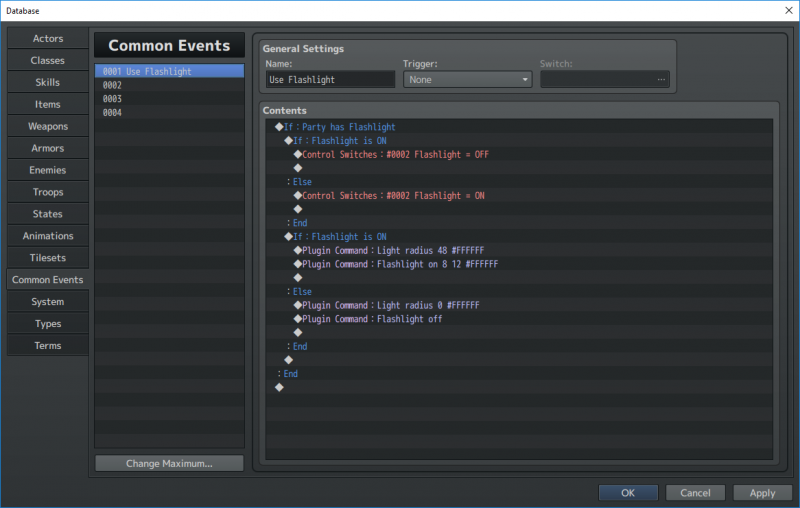This screenshot has height=508, width=800.
Task: Switch to the Skills tab
Action: (x=48, y=82)
